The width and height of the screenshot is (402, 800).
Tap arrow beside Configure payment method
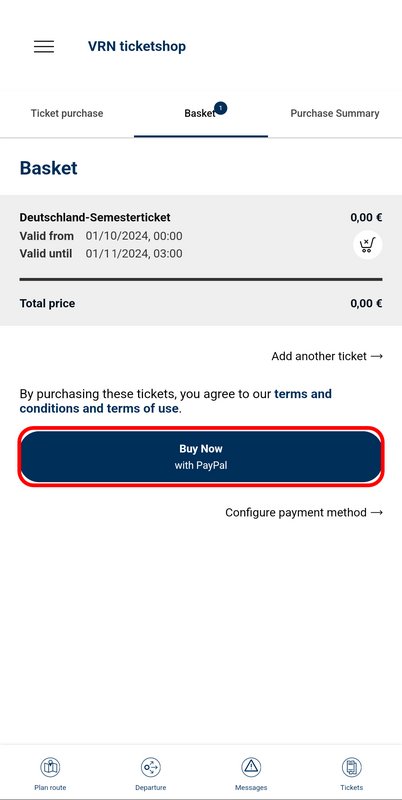tap(376, 512)
